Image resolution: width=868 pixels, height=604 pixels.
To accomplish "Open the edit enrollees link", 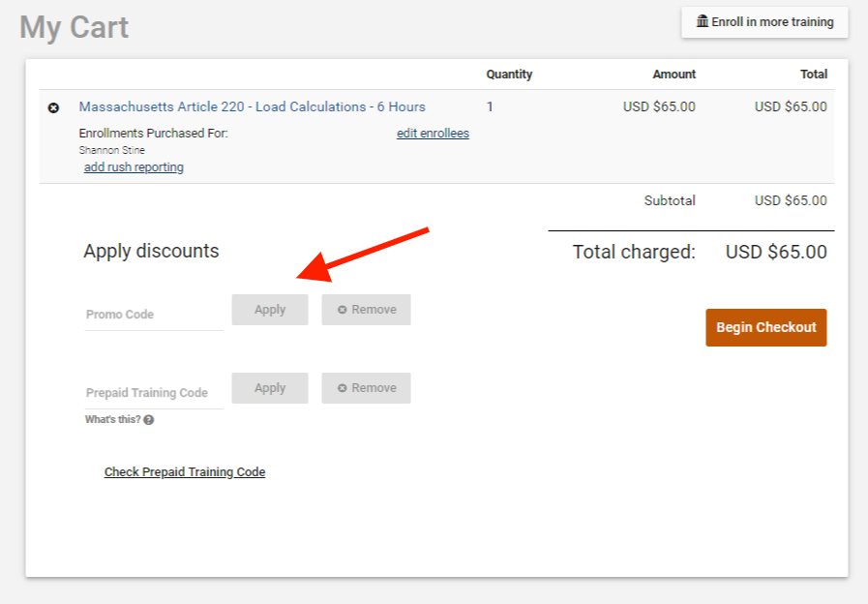I will tap(432, 133).
